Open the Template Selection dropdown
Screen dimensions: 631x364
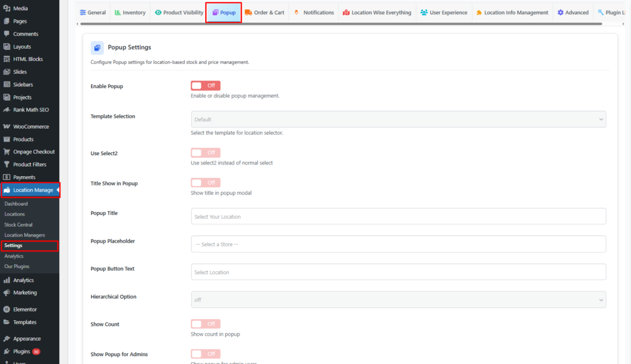(398, 119)
